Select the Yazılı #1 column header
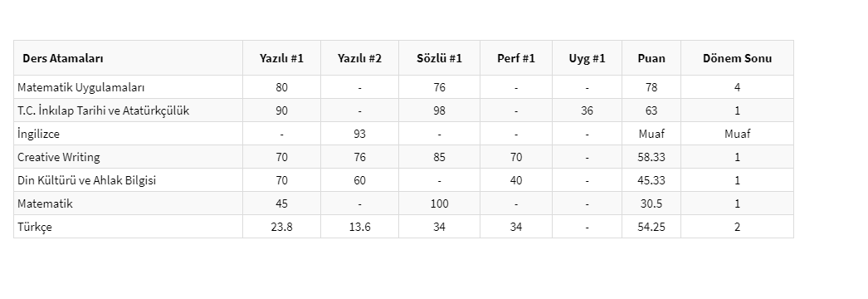This screenshot has width=868, height=299. coord(281,58)
